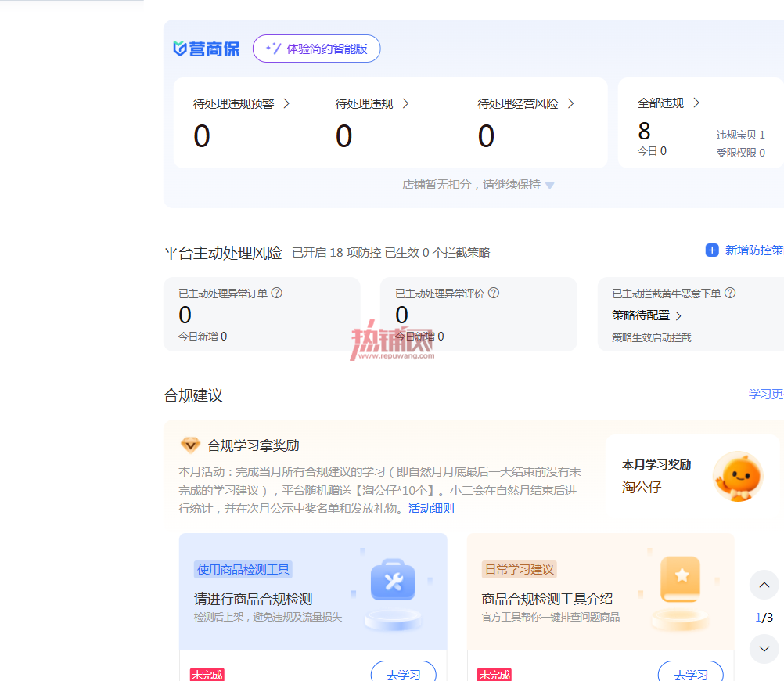Click the diamond icon beside 合规学习拿奖励

pos(190,445)
